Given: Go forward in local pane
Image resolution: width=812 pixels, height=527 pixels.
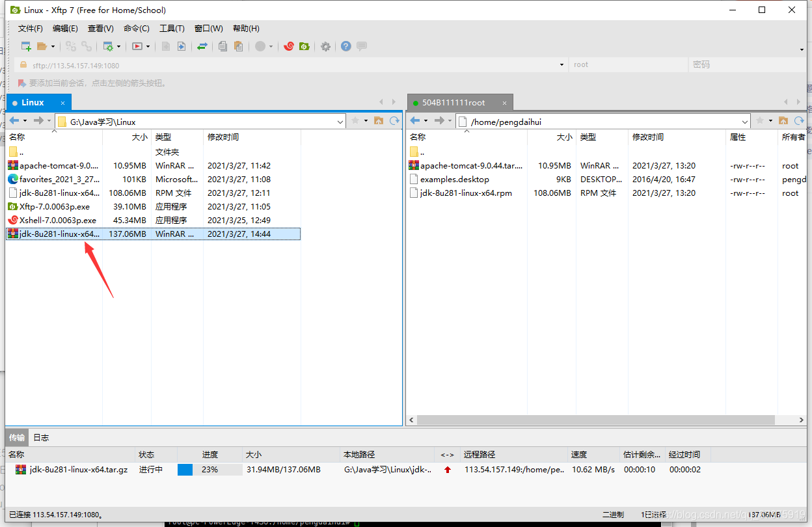Looking at the screenshot, I should [x=38, y=121].
